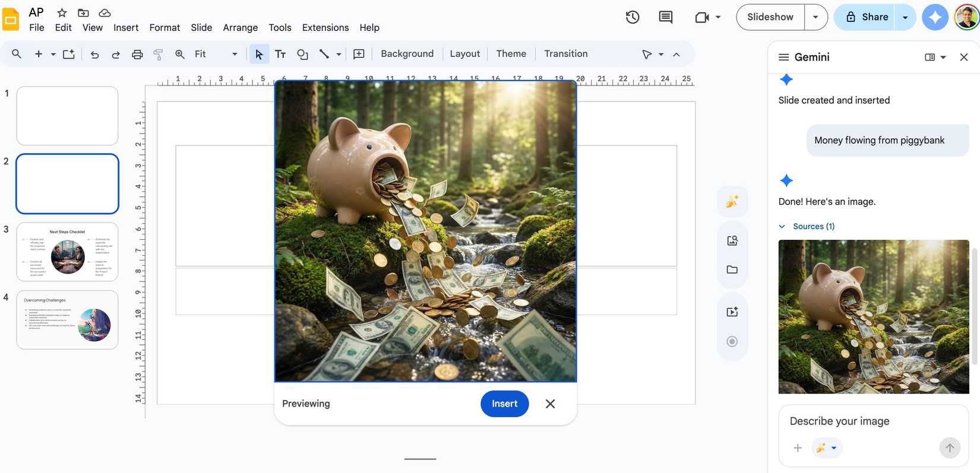980x473 pixels.
Task: Star the AP presentation
Action: click(62, 12)
